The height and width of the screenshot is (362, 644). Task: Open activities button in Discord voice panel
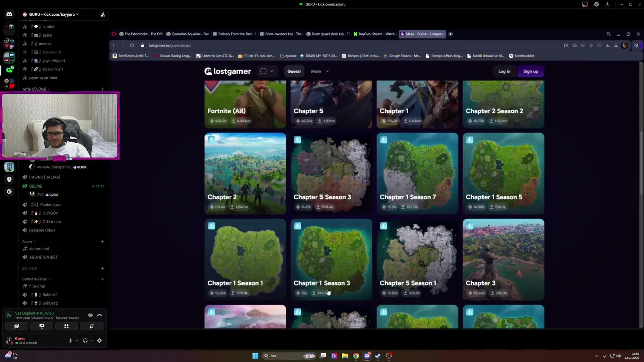pyautogui.click(x=66, y=326)
